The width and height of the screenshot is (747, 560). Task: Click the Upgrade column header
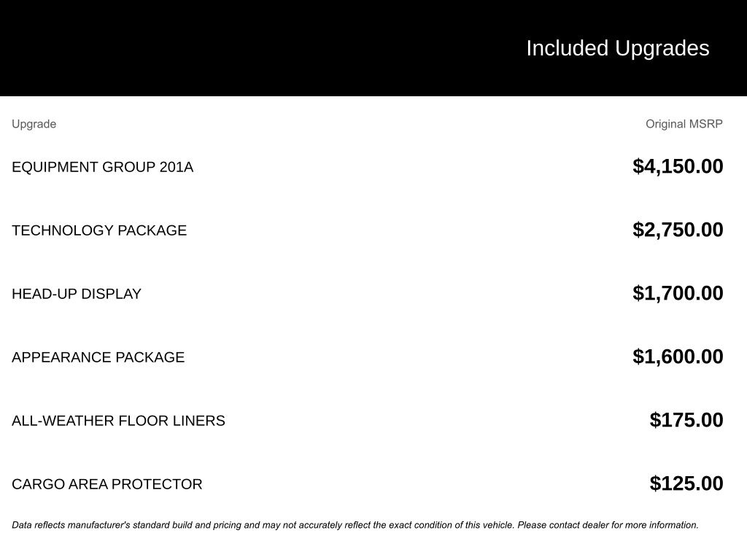tap(34, 124)
